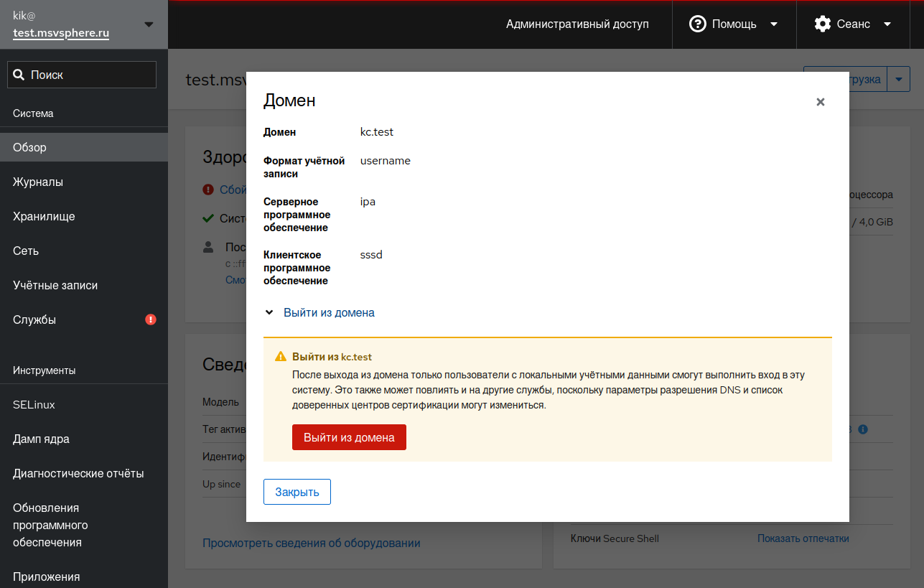This screenshot has width=924, height=588.
Task: Click Административный доступ in top bar
Action: pyautogui.click(x=577, y=24)
